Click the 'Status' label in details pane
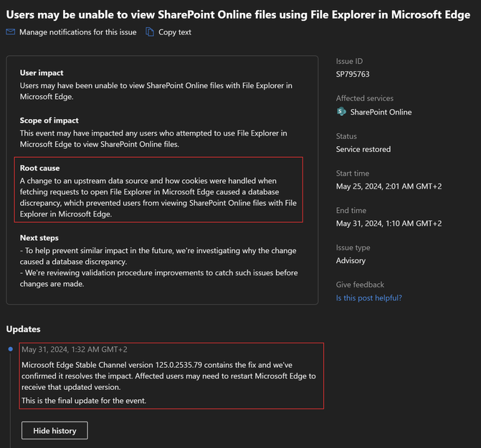The width and height of the screenshot is (481, 448). coord(346,136)
